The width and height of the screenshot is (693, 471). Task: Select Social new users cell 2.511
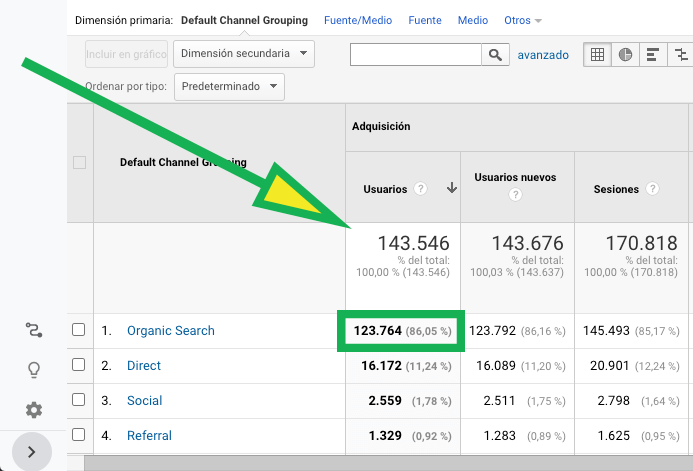499,400
